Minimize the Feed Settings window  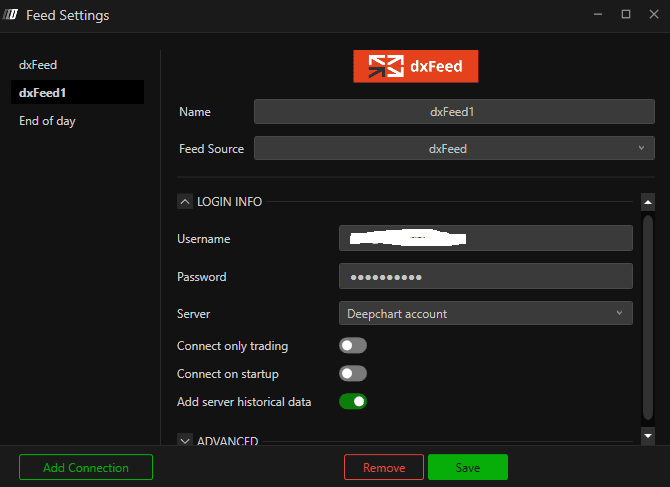598,15
